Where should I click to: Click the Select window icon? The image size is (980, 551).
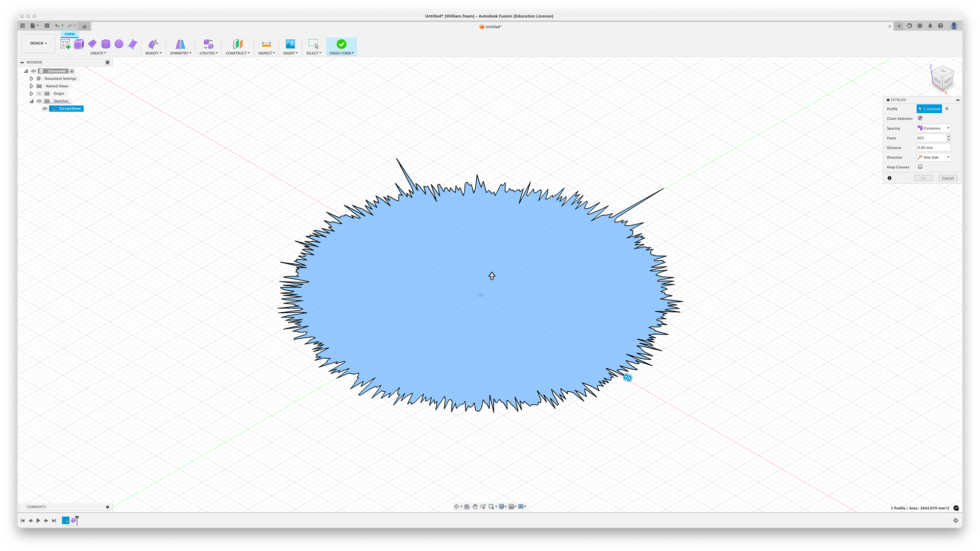tap(313, 44)
